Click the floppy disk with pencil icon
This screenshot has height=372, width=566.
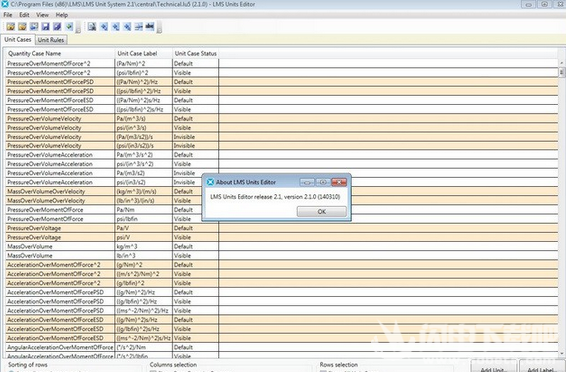coord(57,26)
